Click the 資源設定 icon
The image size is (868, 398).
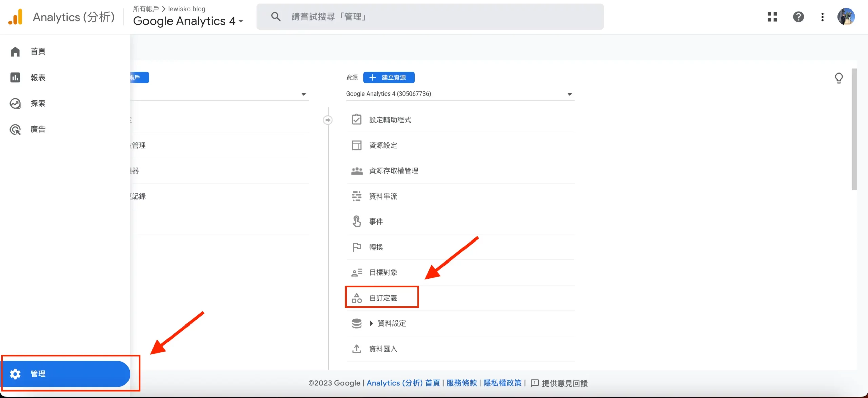coord(356,145)
